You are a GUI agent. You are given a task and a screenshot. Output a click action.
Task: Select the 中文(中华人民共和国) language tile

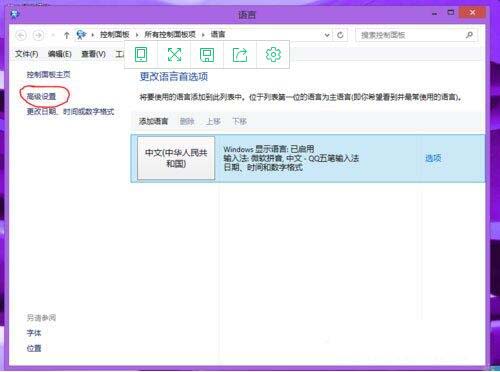click(176, 158)
